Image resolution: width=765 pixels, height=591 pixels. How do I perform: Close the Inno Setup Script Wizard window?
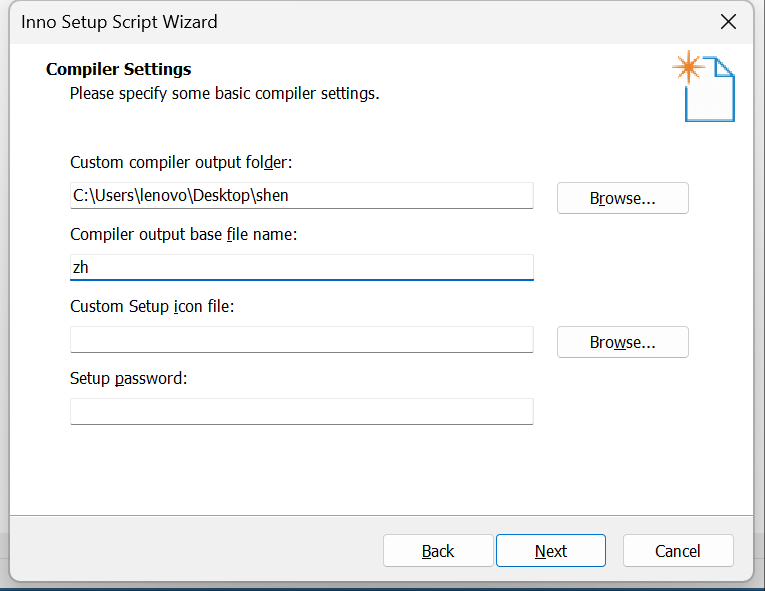click(x=728, y=22)
